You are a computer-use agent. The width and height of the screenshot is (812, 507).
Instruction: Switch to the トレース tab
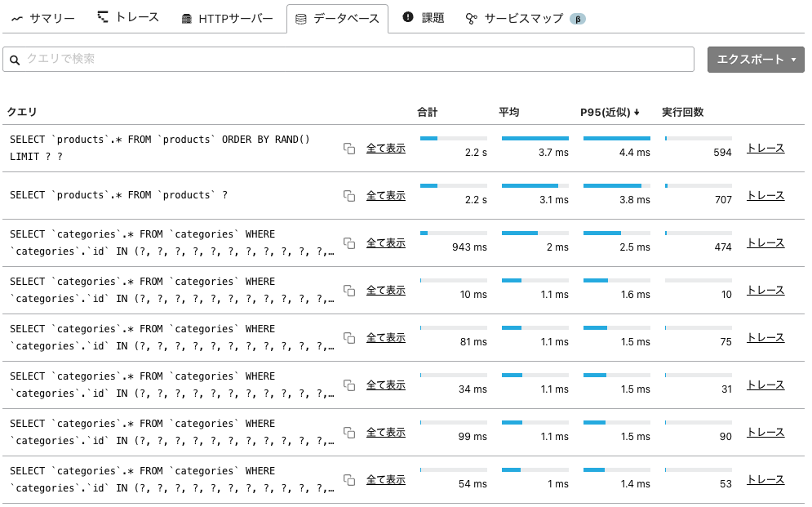[128, 18]
